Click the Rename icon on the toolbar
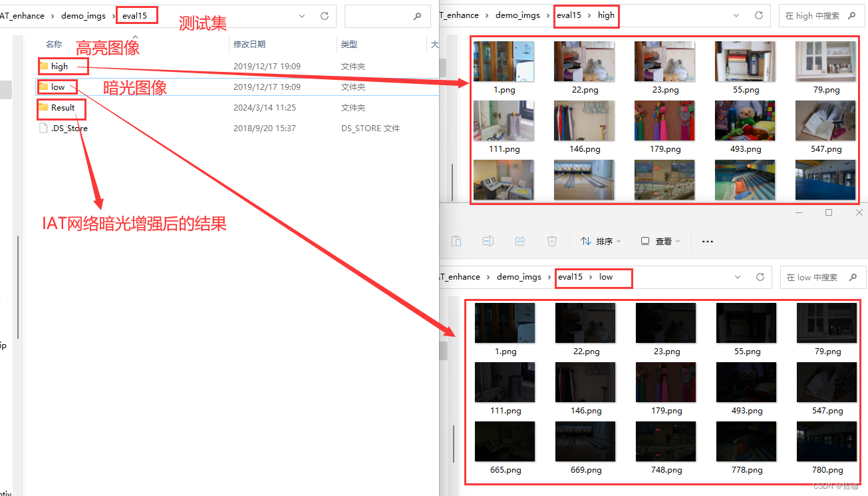The height and width of the screenshot is (496, 868). click(488, 241)
